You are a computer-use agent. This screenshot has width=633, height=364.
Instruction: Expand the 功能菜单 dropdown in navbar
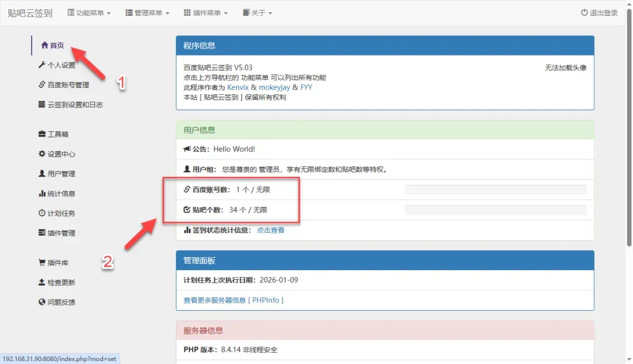[89, 13]
